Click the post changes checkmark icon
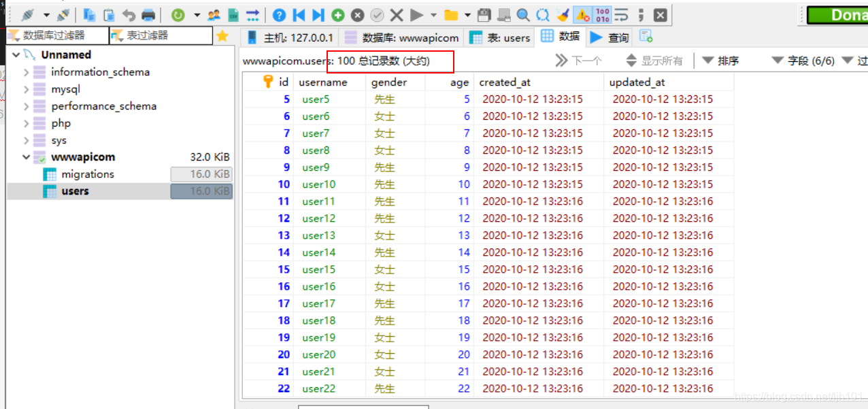The height and width of the screenshot is (409, 868). tap(377, 14)
